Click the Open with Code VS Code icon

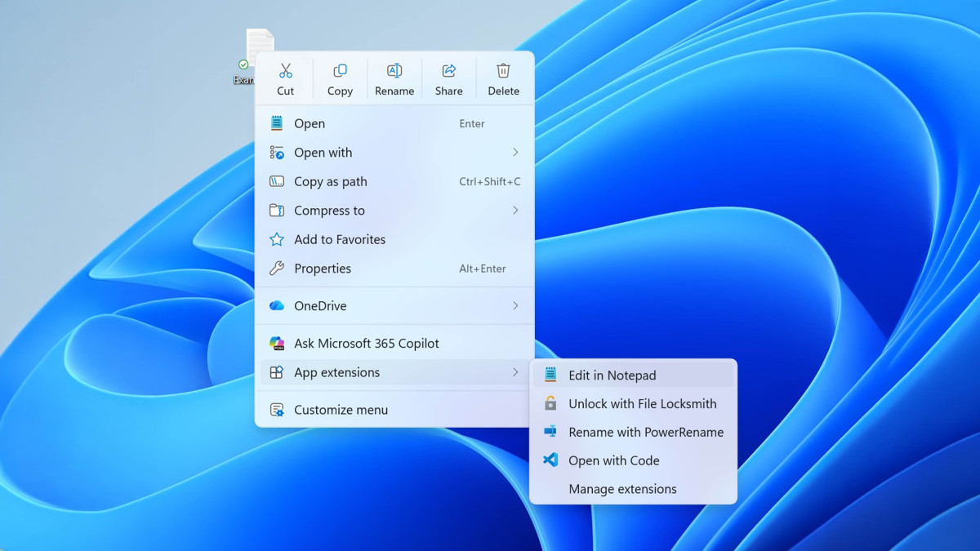tap(550, 460)
